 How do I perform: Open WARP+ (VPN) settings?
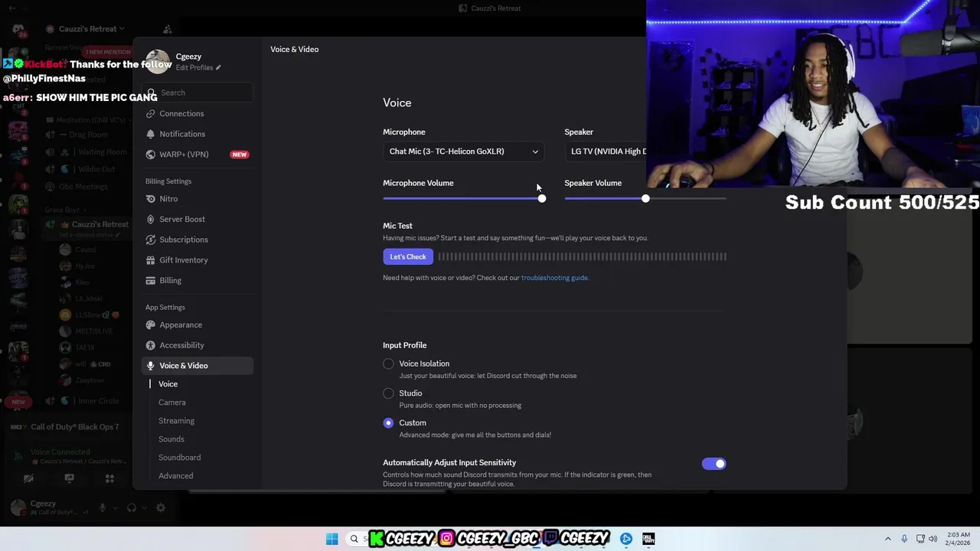pos(198,154)
